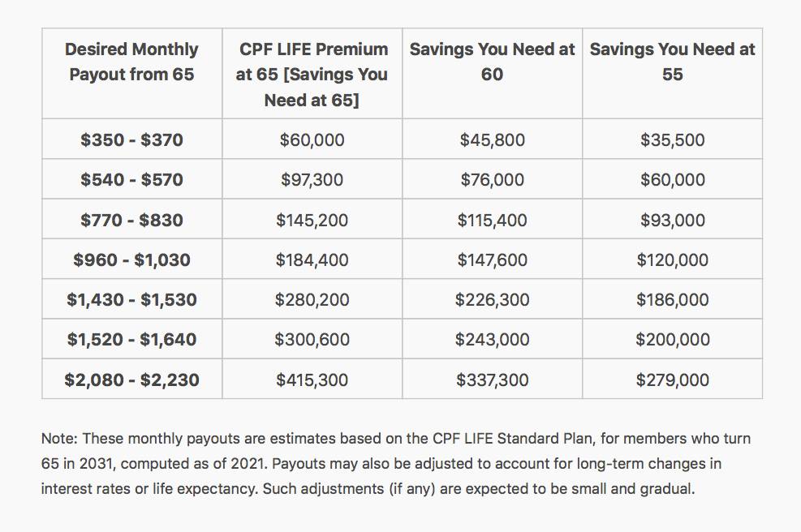The width and height of the screenshot is (801, 532).
Task: Click the $97,300 premium value
Action: pos(312,179)
